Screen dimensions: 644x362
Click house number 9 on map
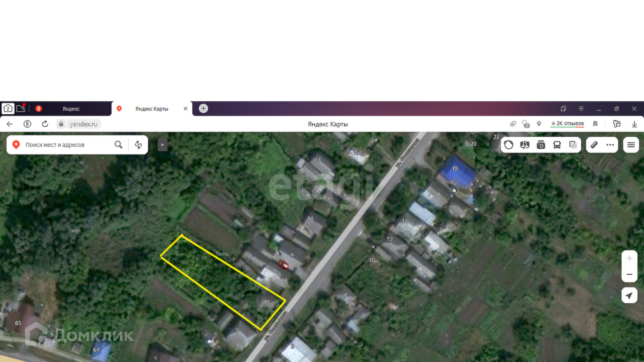point(292,255)
